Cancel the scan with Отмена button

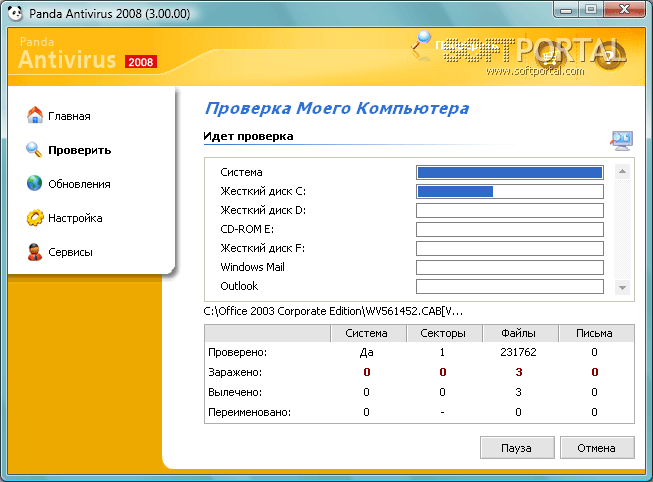point(597,448)
